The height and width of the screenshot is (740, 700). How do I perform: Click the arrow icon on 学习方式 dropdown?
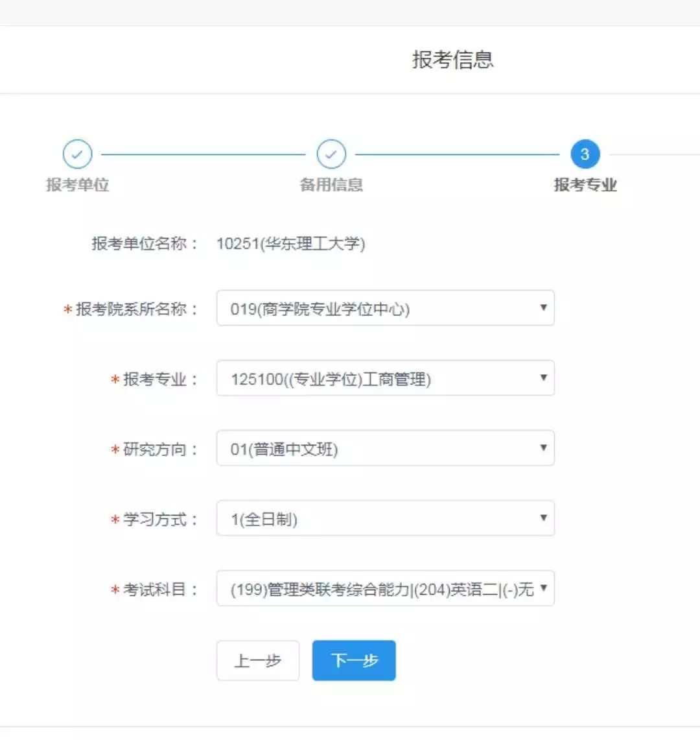(543, 518)
